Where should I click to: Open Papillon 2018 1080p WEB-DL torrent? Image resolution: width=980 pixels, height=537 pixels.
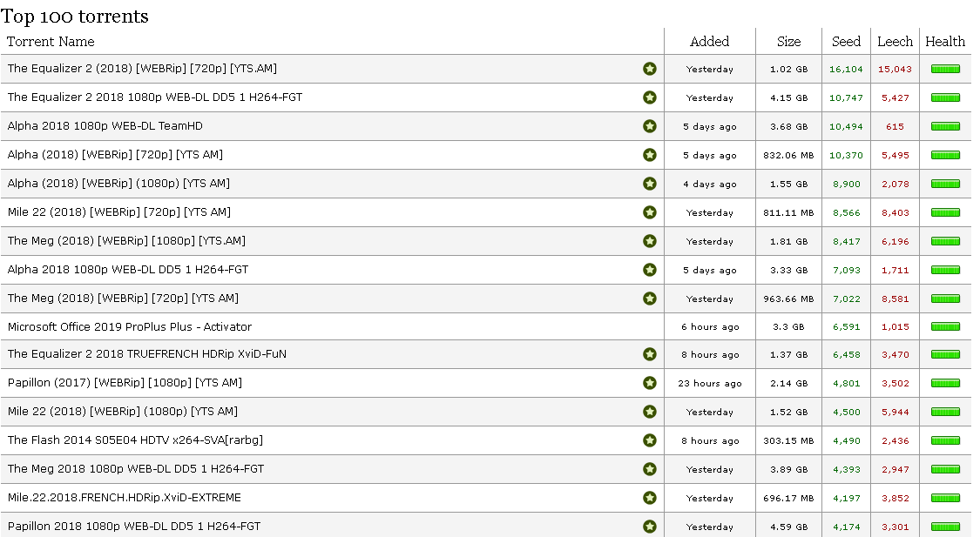point(134,527)
